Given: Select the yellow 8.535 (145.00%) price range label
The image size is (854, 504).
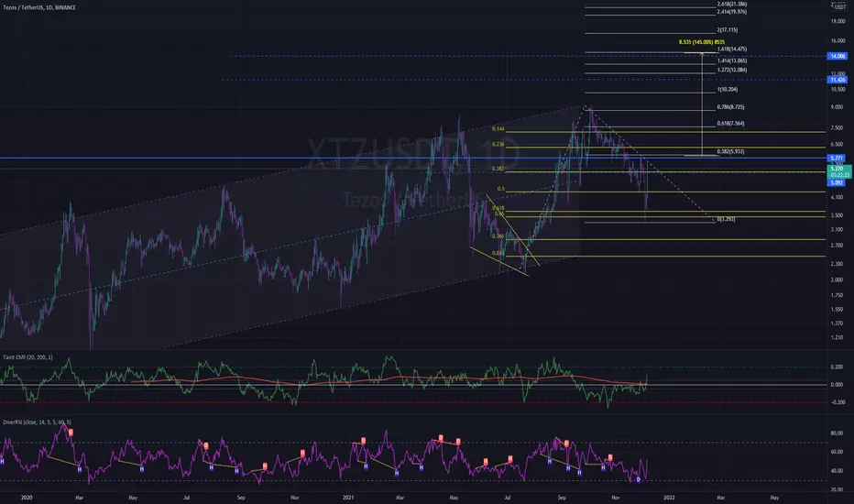Looking at the screenshot, I should (702, 42).
